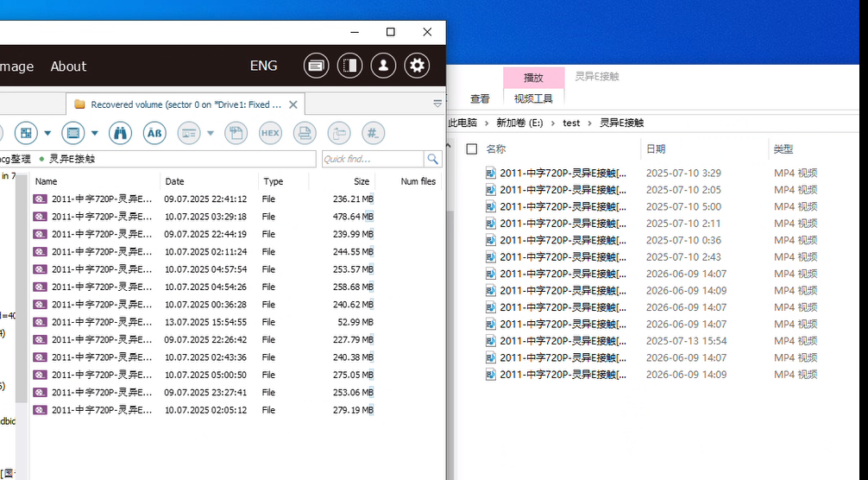This screenshot has width=868, height=480.
Task: Open the HEX viewer tool
Action: click(270, 133)
